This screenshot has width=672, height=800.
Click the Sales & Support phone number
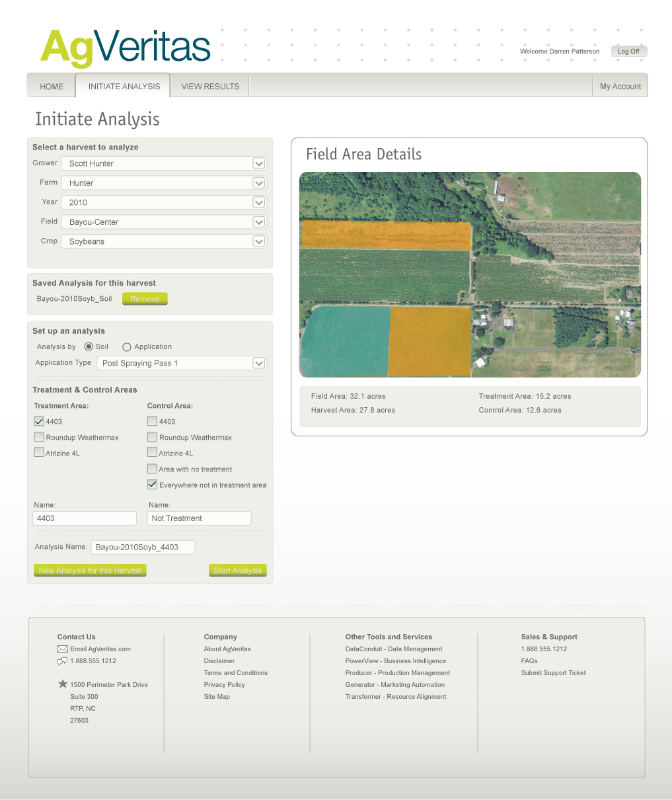tap(544, 649)
